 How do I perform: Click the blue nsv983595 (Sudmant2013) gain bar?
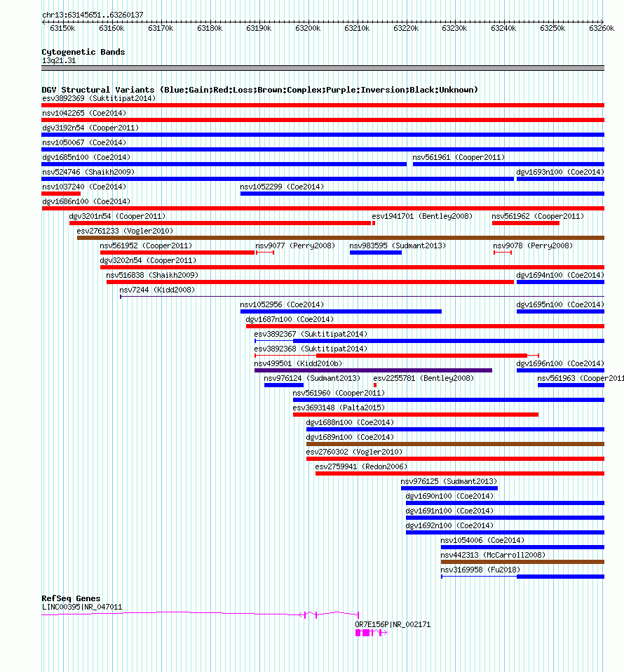coord(376,253)
